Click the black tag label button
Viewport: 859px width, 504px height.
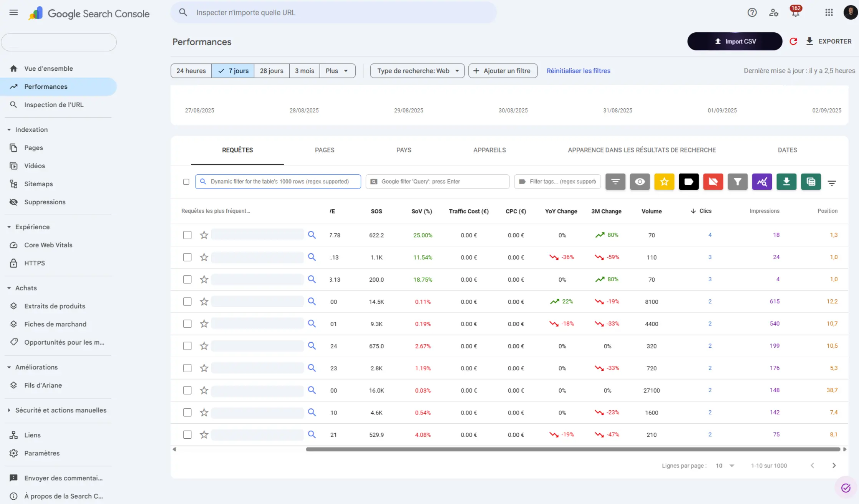(688, 182)
